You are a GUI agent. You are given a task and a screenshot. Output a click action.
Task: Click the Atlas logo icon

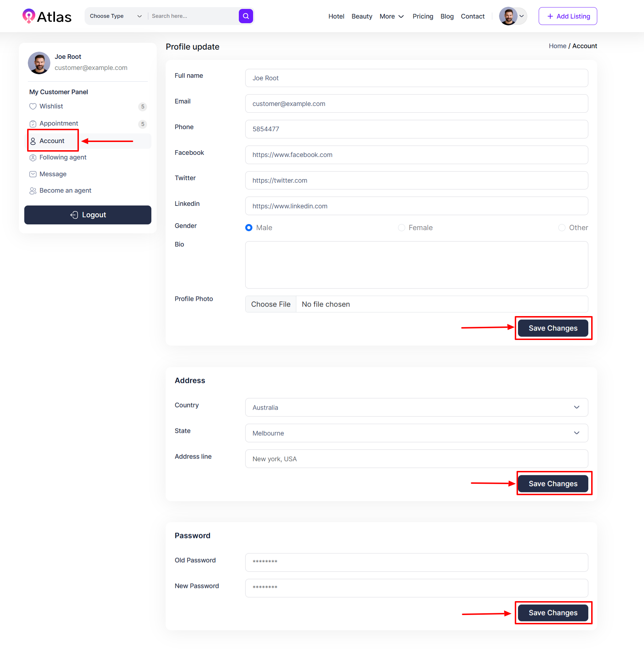click(29, 16)
